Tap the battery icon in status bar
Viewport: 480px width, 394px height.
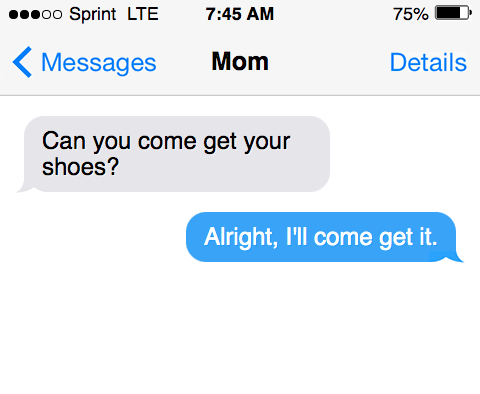click(x=453, y=13)
